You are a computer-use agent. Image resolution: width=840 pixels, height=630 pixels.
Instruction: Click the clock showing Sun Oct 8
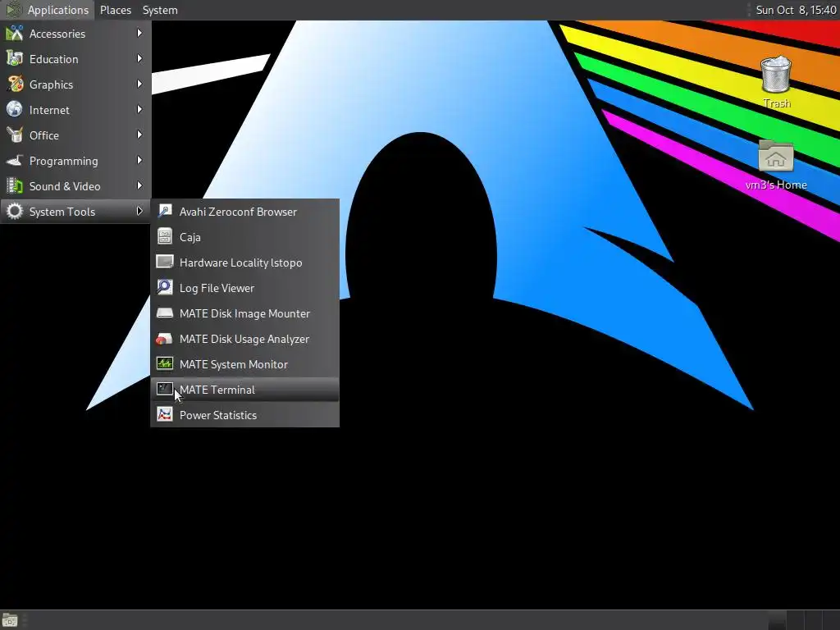(796, 10)
